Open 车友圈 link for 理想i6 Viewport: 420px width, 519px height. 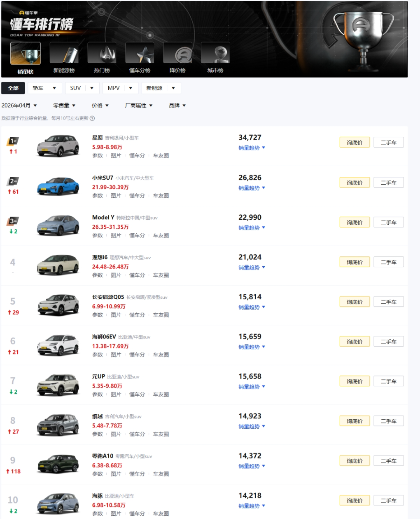point(161,275)
